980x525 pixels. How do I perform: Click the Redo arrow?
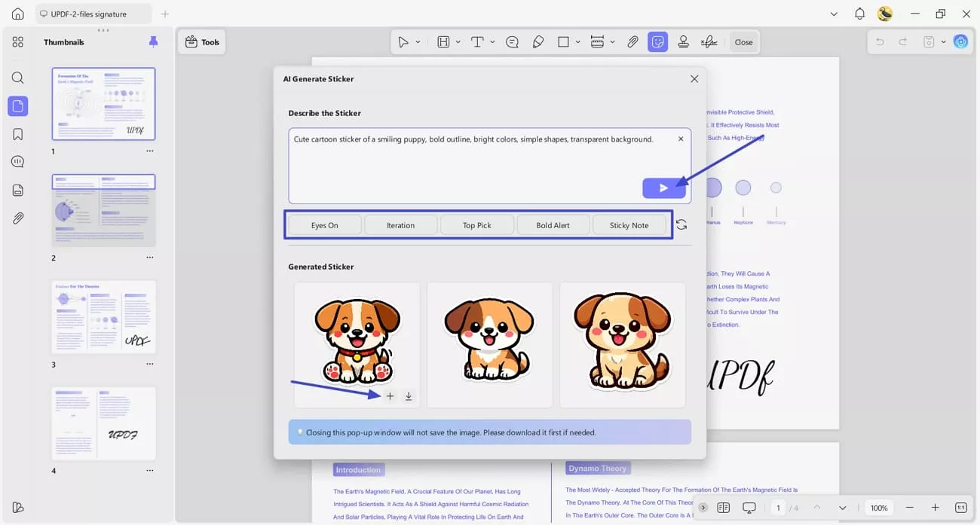[x=903, y=42]
